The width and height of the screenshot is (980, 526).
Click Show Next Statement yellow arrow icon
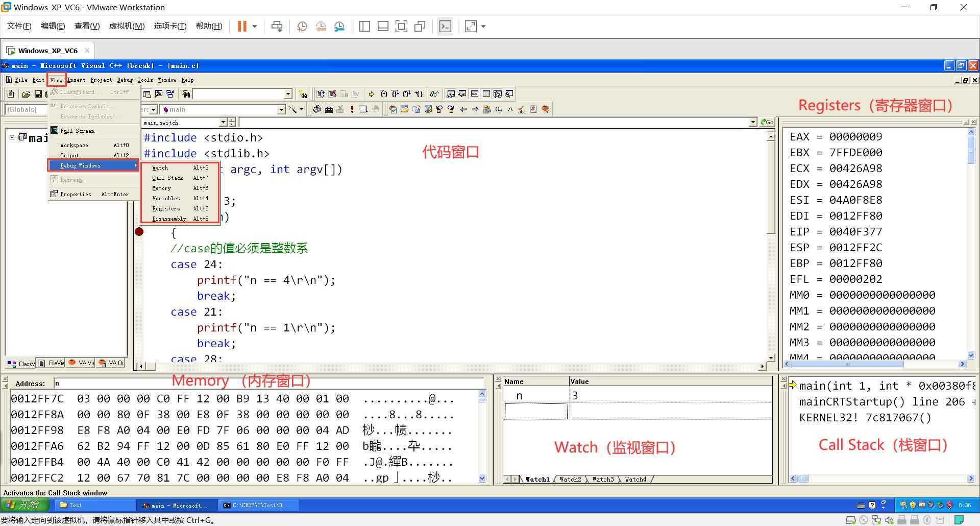(371, 94)
